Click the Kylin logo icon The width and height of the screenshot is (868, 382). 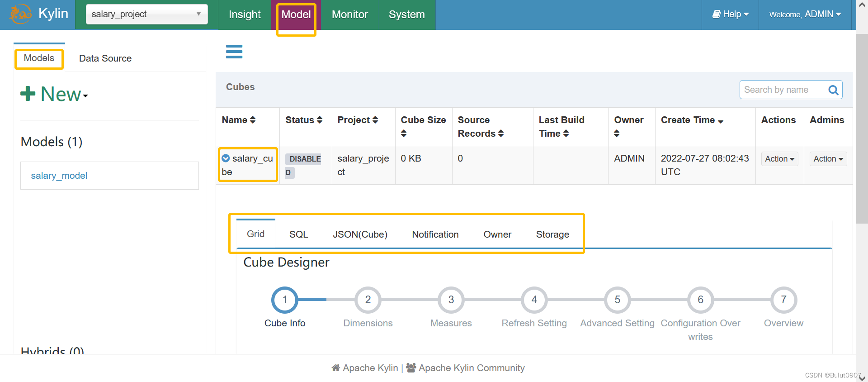(20, 14)
